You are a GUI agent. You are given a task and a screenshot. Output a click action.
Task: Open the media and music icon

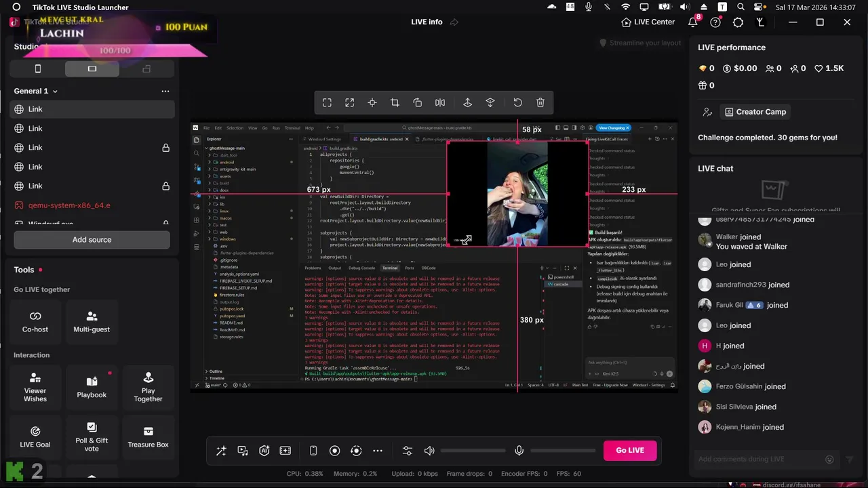coord(243,451)
